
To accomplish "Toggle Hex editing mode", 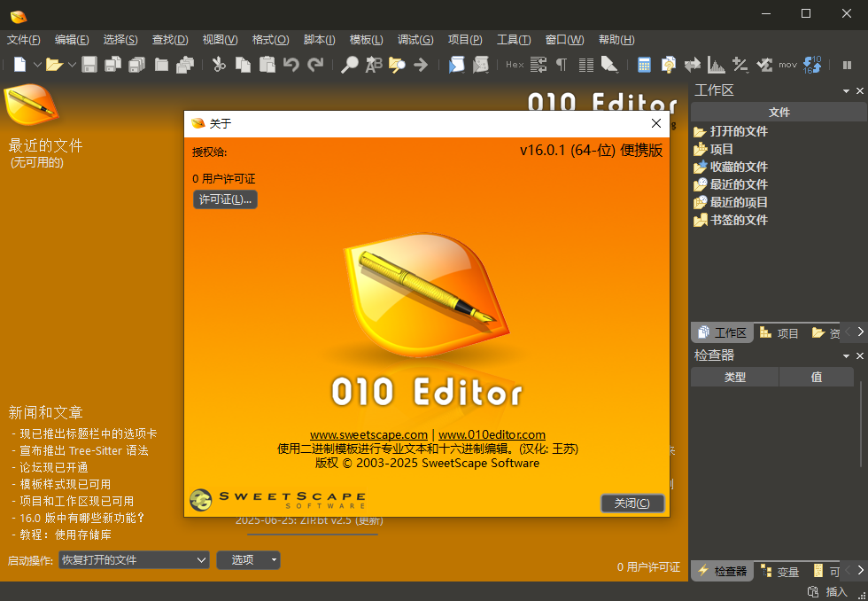I will coord(515,64).
